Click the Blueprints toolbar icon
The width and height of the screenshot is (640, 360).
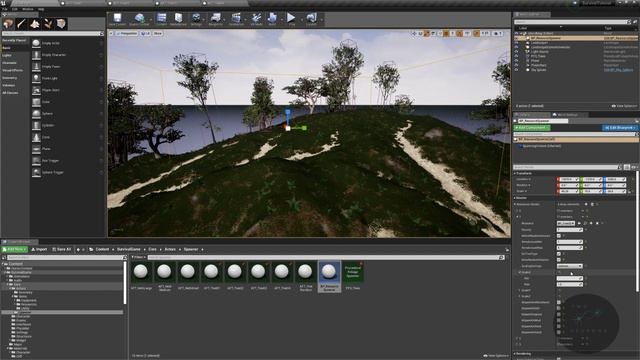click(216, 19)
